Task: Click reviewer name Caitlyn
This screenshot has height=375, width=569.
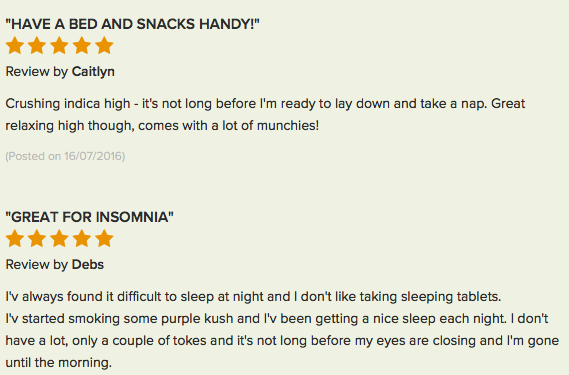Action: [93, 72]
